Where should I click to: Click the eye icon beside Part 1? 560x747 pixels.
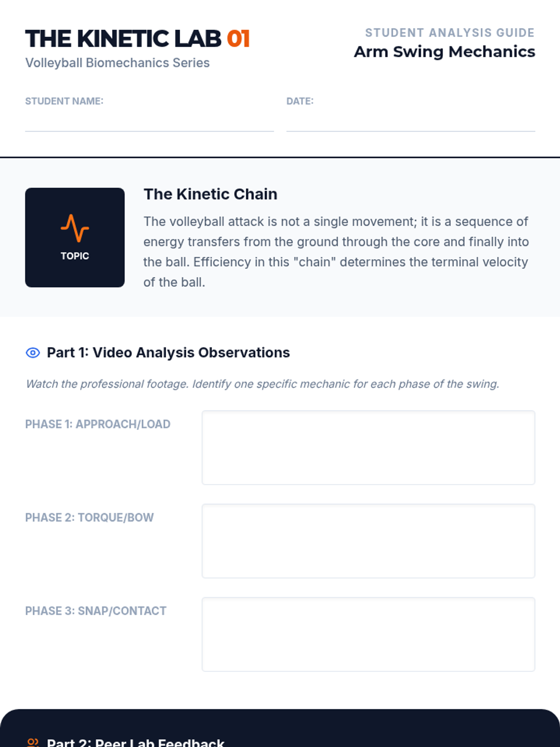coord(33,353)
